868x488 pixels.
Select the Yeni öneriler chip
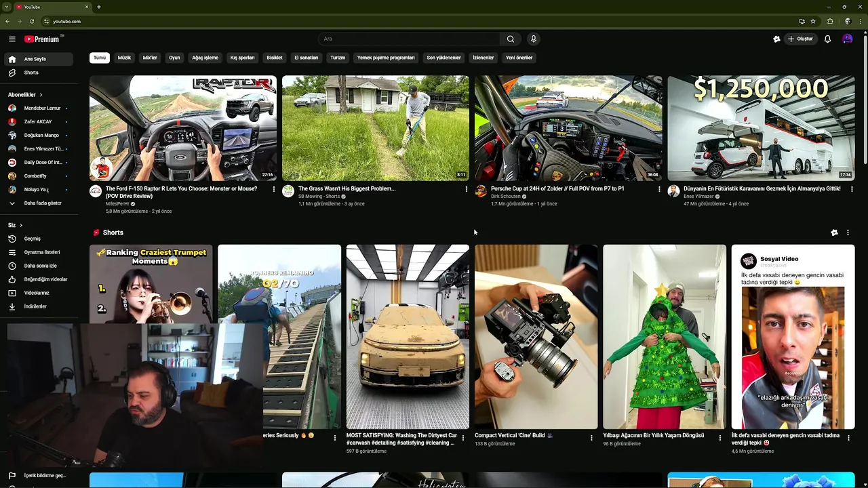519,58
